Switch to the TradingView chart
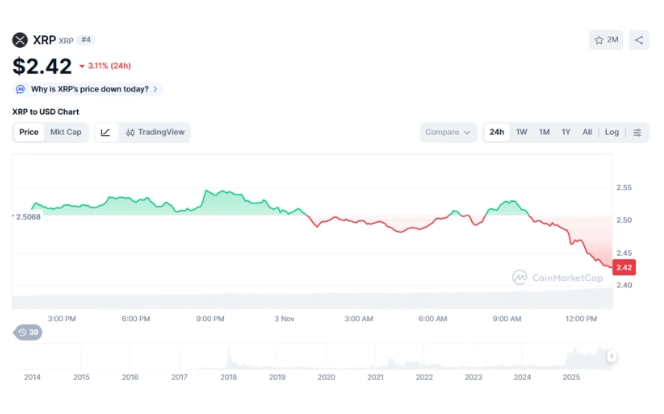 (x=155, y=132)
